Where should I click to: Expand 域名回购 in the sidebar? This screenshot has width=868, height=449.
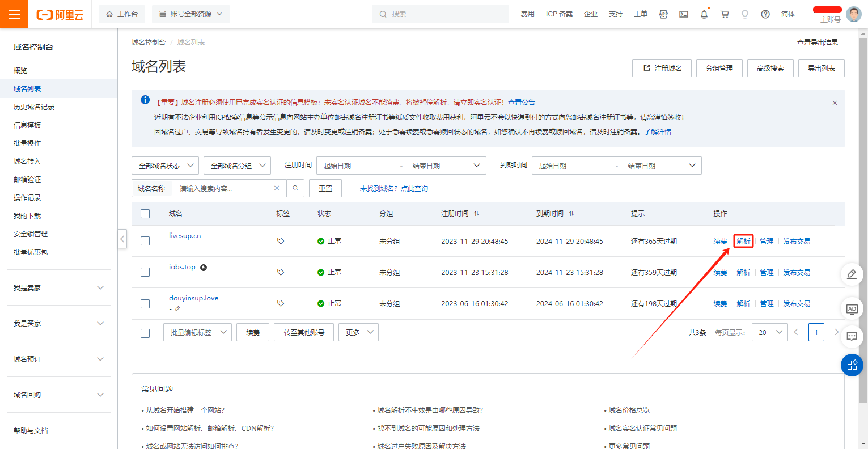58,395
